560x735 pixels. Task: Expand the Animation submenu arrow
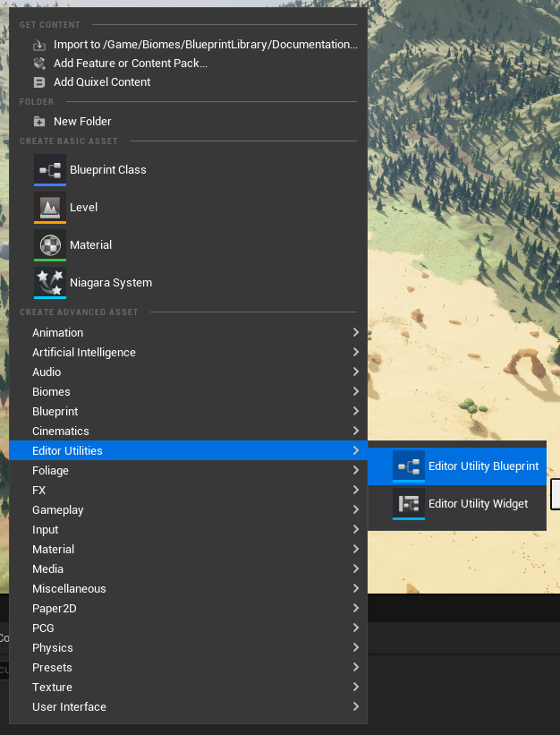tap(355, 332)
